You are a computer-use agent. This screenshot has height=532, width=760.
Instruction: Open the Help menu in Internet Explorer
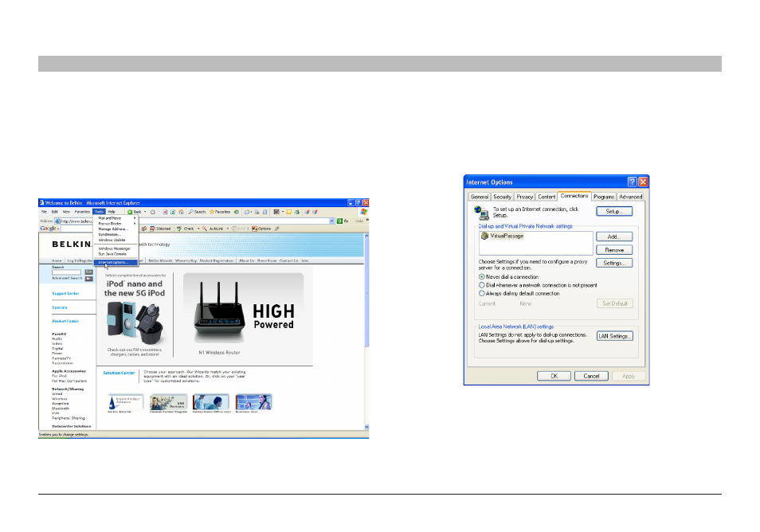click(112, 212)
